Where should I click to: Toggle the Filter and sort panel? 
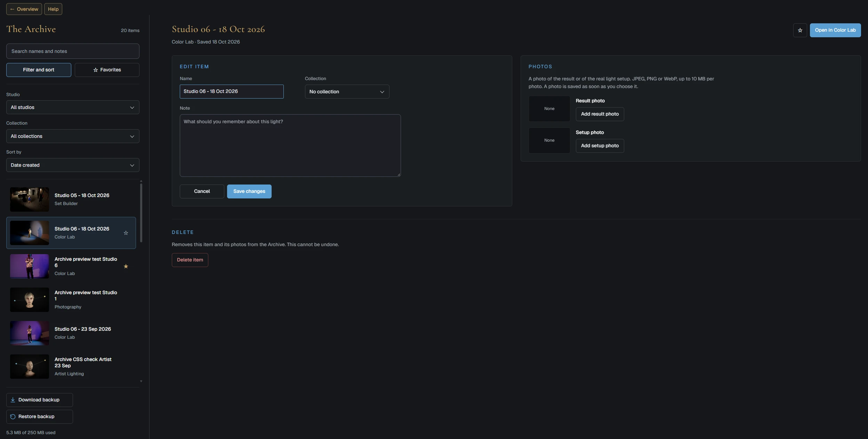click(39, 70)
